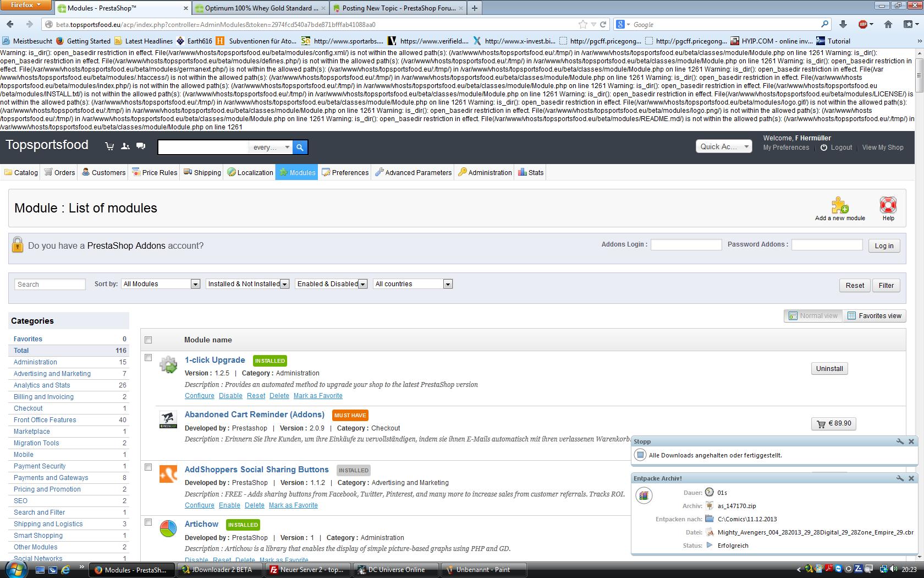Open the All countries dropdown
Screen dimensions: 924x578
pos(413,284)
